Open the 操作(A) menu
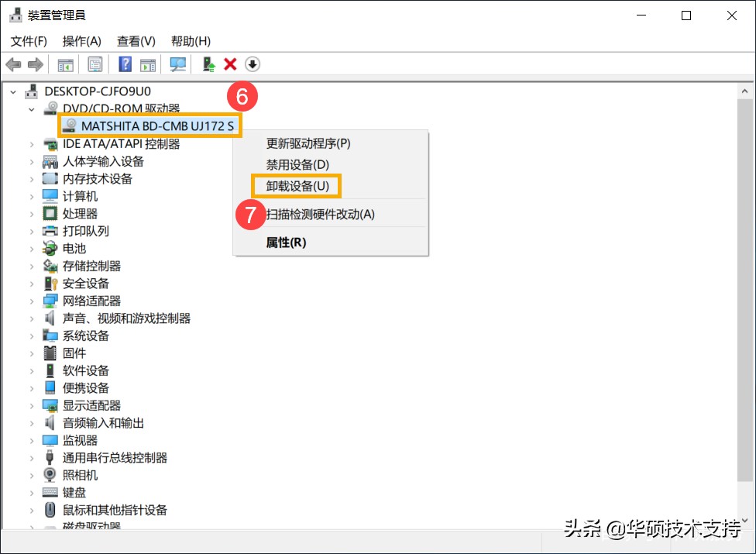 point(81,41)
